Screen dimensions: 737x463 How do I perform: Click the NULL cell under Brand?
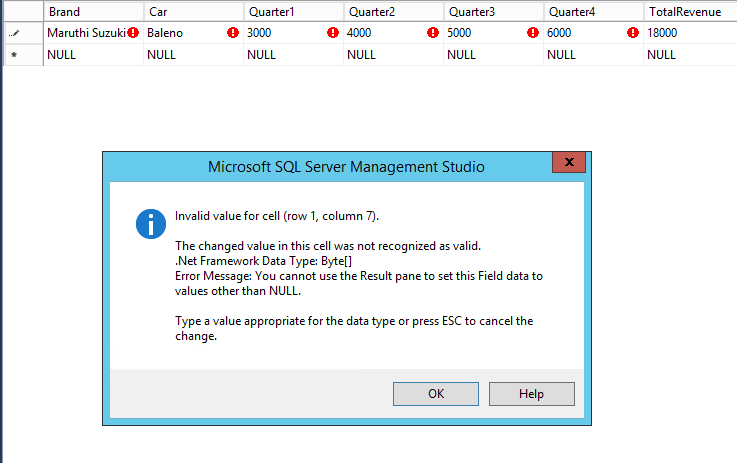(94, 55)
